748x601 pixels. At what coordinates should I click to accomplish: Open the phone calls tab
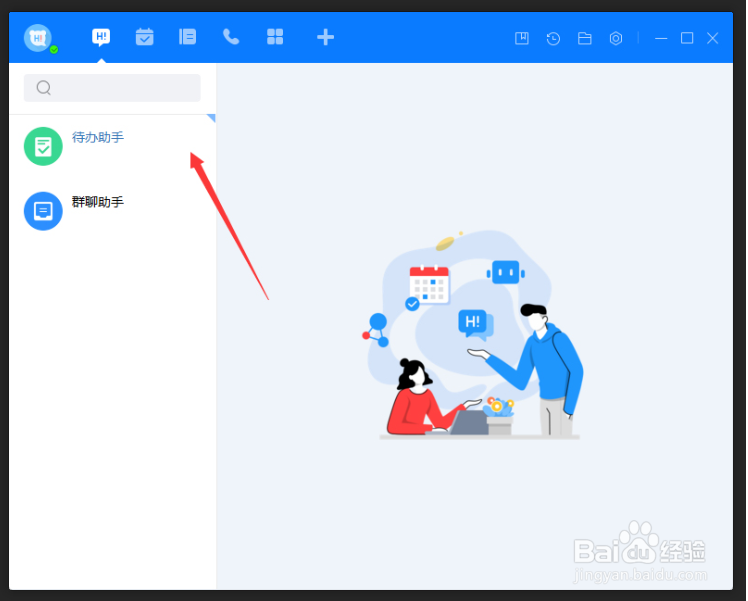pos(231,37)
